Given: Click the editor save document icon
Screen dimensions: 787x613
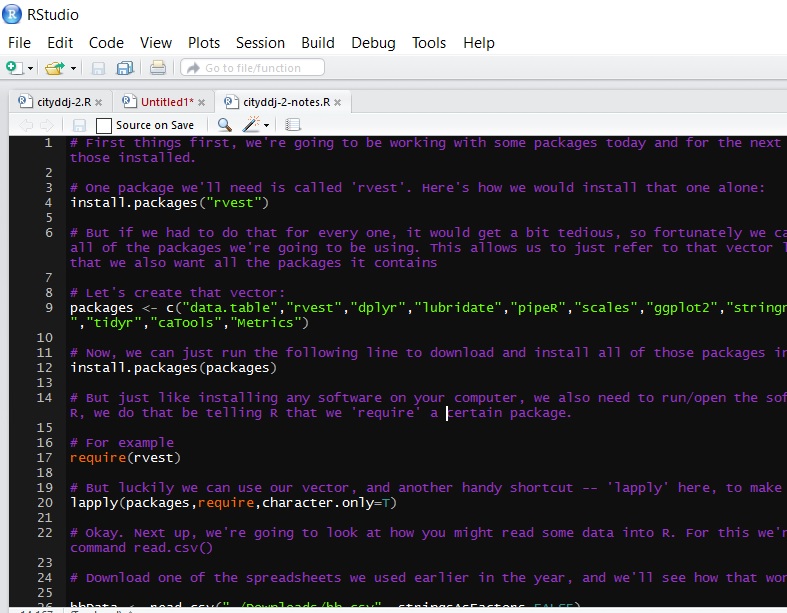Looking at the screenshot, I should [x=79, y=125].
